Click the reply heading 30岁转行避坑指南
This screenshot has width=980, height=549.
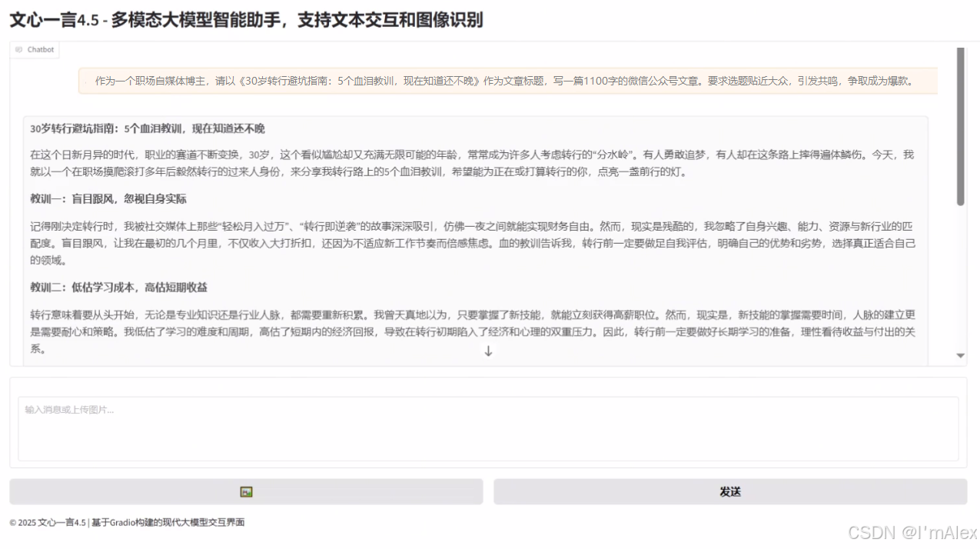(148, 128)
